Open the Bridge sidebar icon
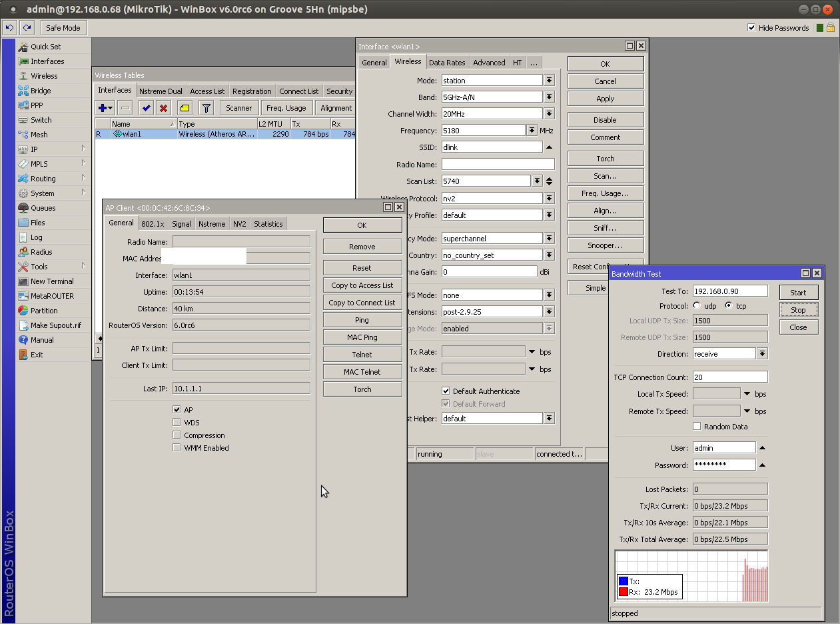Image resolution: width=840 pixels, height=624 pixels. click(x=23, y=91)
